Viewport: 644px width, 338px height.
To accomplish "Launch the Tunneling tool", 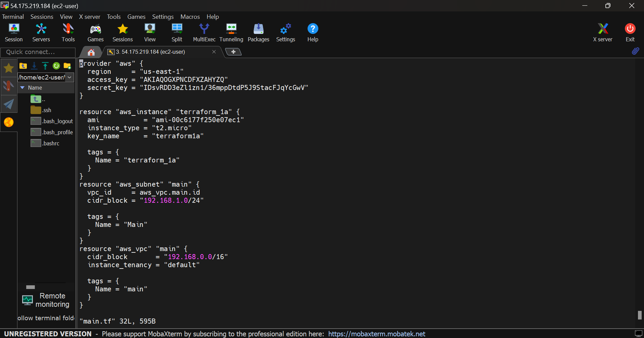I will coord(231,32).
